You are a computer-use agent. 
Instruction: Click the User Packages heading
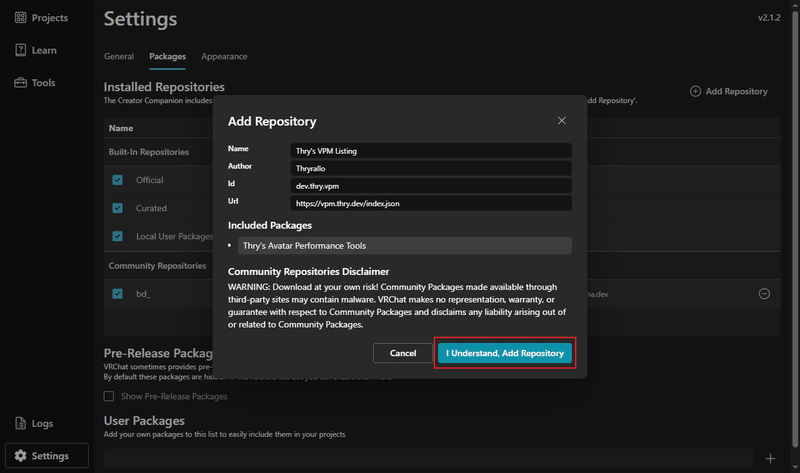pyautogui.click(x=144, y=420)
